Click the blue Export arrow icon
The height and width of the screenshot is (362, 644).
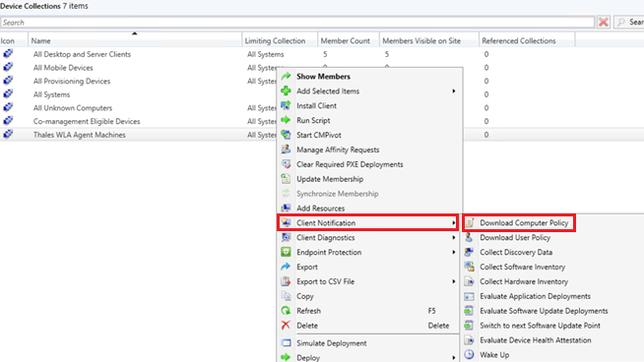click(286, 267)
